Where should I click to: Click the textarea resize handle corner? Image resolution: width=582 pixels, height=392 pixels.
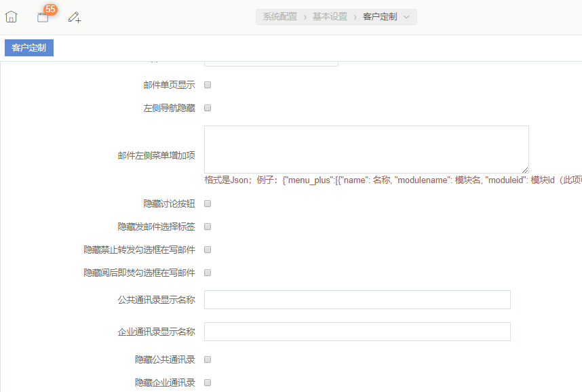pos(525,170)
